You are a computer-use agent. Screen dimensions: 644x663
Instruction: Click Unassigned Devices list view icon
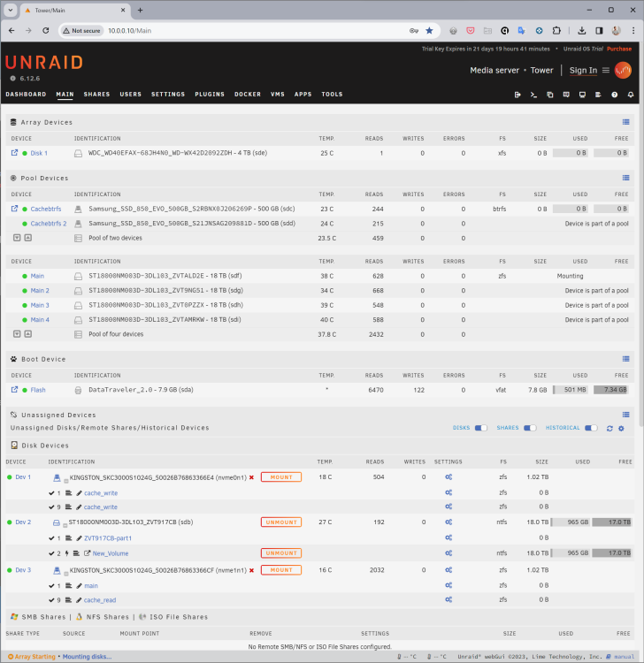pos(625,415)
